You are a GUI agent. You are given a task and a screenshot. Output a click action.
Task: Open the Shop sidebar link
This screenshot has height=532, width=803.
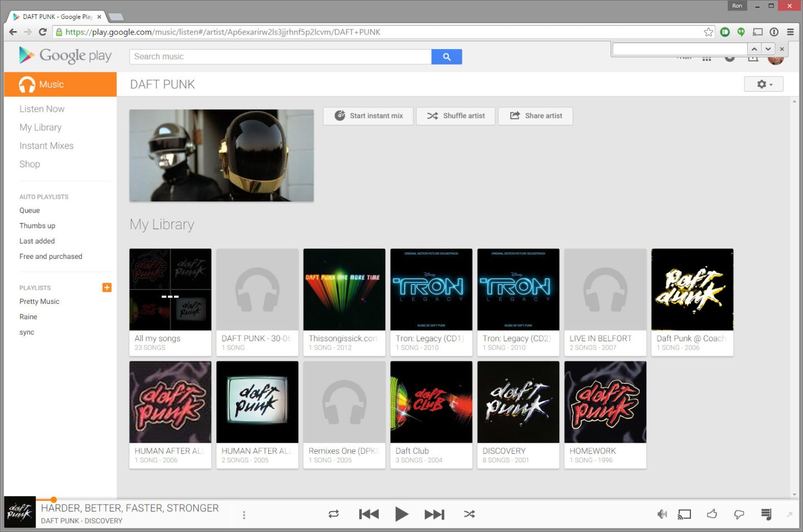30,164
